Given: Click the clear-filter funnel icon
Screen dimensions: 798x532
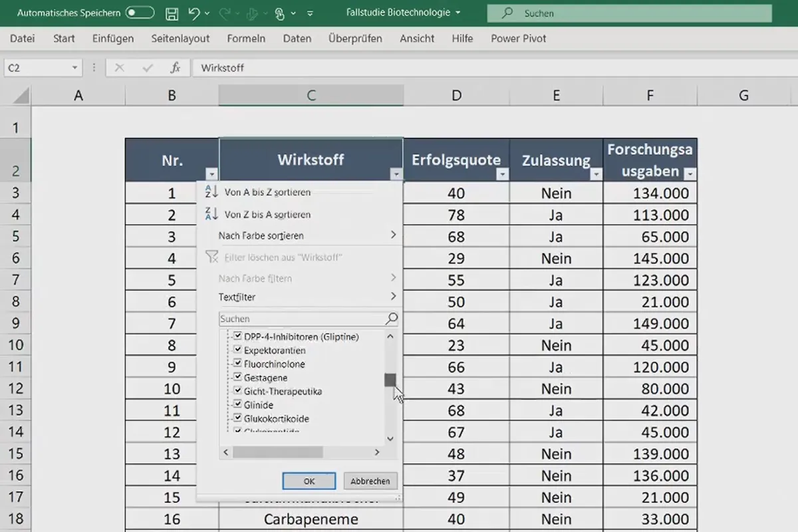Looking at the screenshot, I should 211,257.
